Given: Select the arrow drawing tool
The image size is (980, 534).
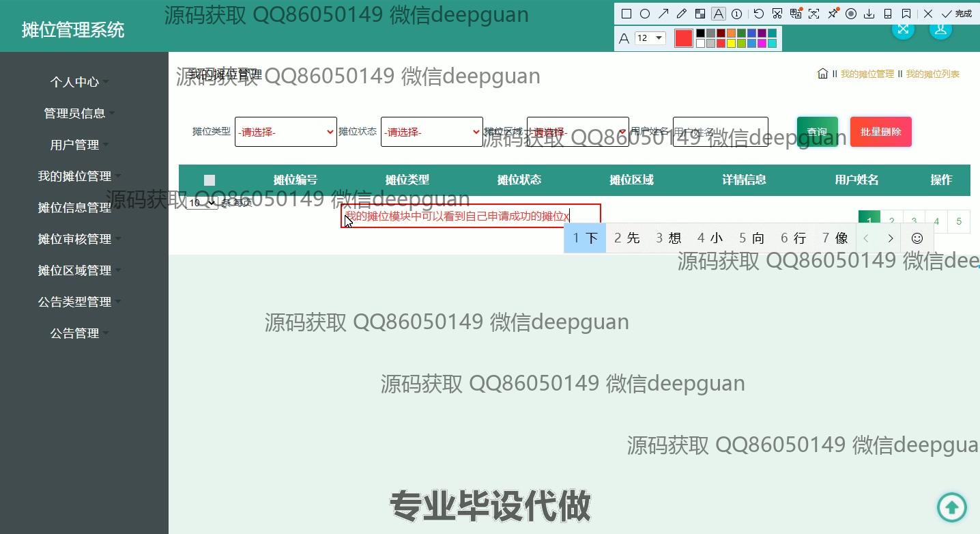Looking at the screenshot, I should [x=663, y=14].
